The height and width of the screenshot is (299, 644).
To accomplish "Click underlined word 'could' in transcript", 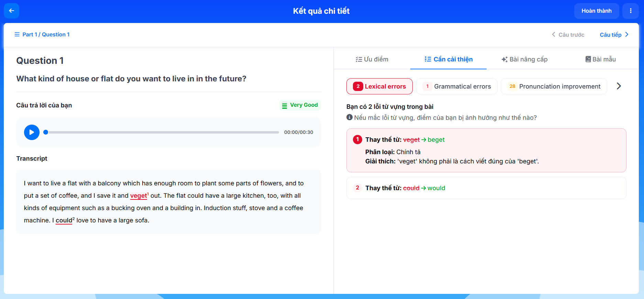I will pos(64,220).
